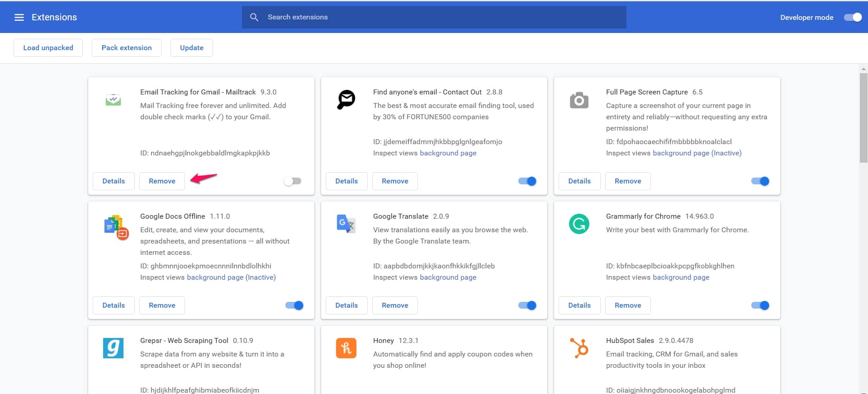Focus the Search extensions field

point(434,17)
